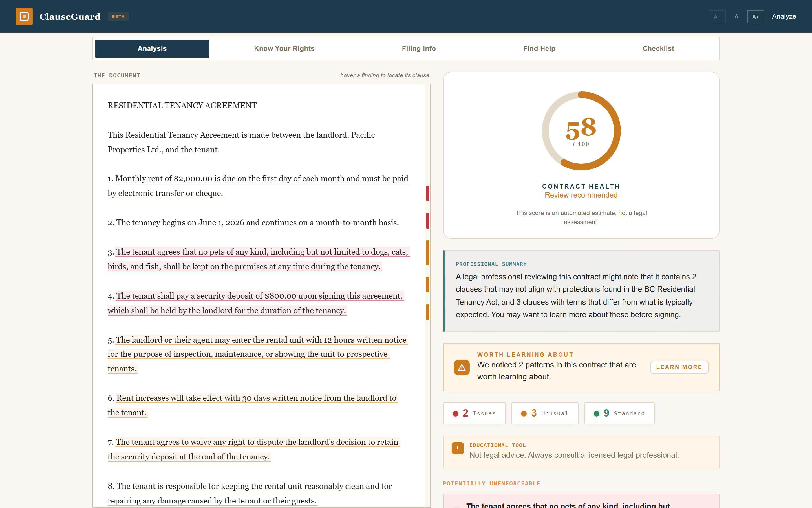Click the CONTRACT HEALTH label
This screenshot has height=508, width=812.
point(581,186)
